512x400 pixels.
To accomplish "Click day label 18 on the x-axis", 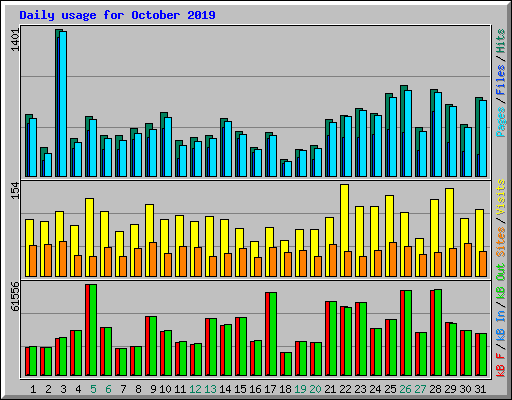I will (x=285, y=389).
